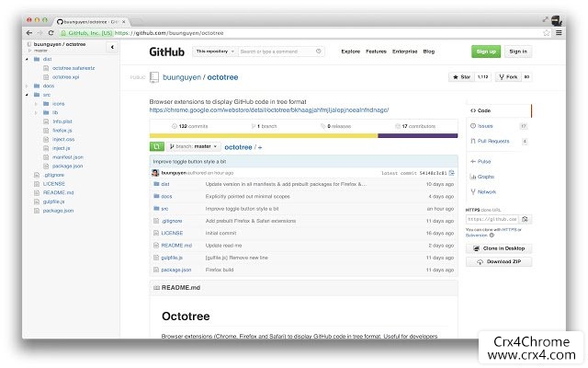Screen dimensions: 588x368
Task: Click the yellow language bar segment
Action: [264, 135]
